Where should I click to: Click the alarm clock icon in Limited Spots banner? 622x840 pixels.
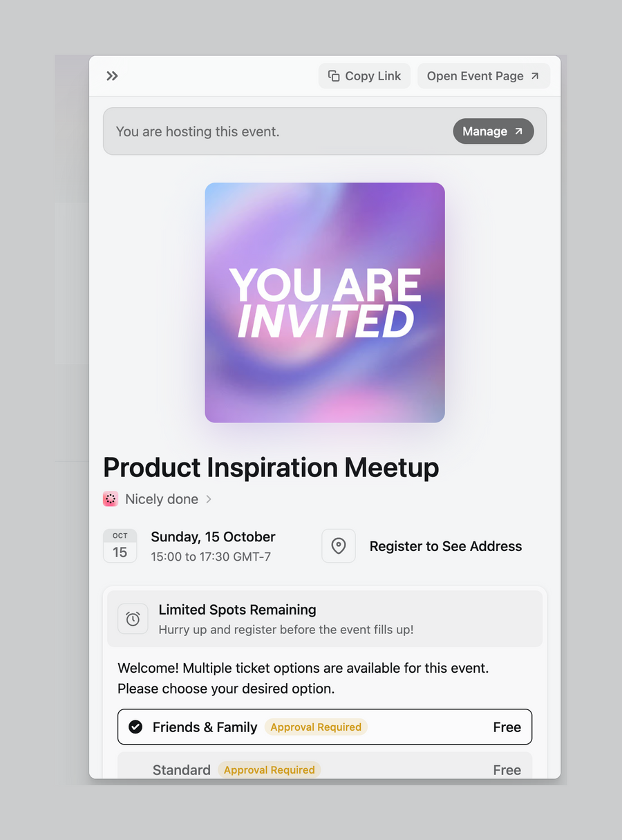pos(132,619)
